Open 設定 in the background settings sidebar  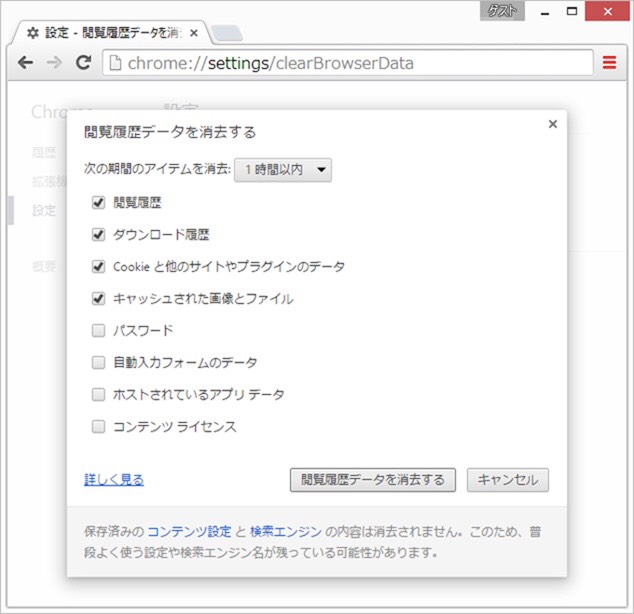point(44,210)
